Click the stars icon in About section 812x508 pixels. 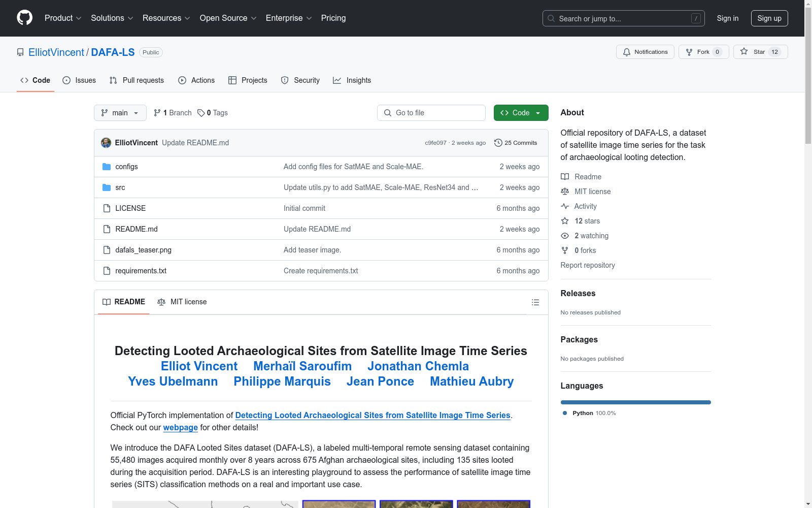[565, 221]
